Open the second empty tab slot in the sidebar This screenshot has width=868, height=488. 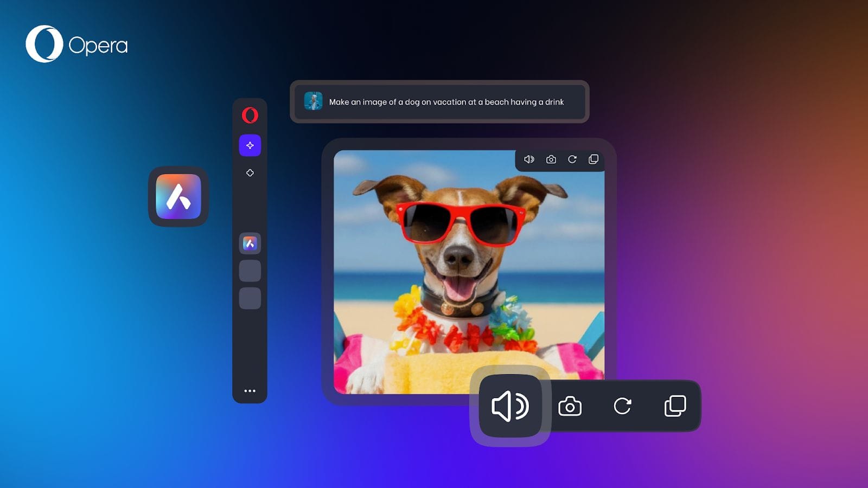pos(250,297)
